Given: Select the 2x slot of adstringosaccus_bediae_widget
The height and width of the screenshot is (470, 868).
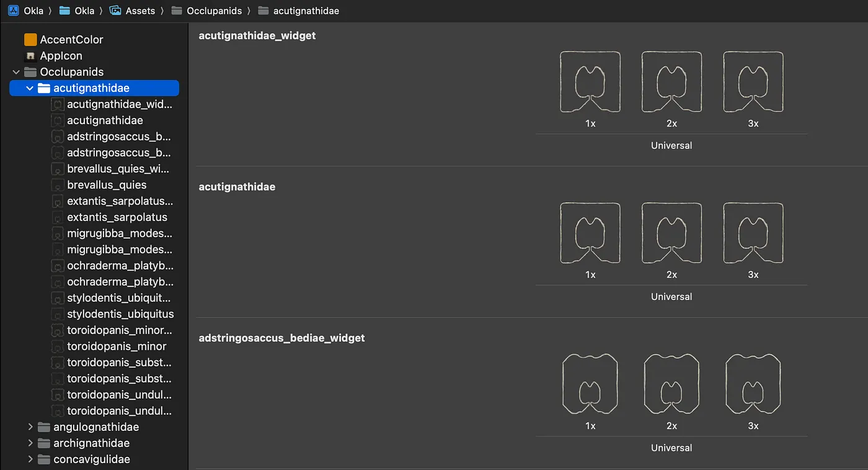Looking at the screenshot, I should tap(671, 384).
